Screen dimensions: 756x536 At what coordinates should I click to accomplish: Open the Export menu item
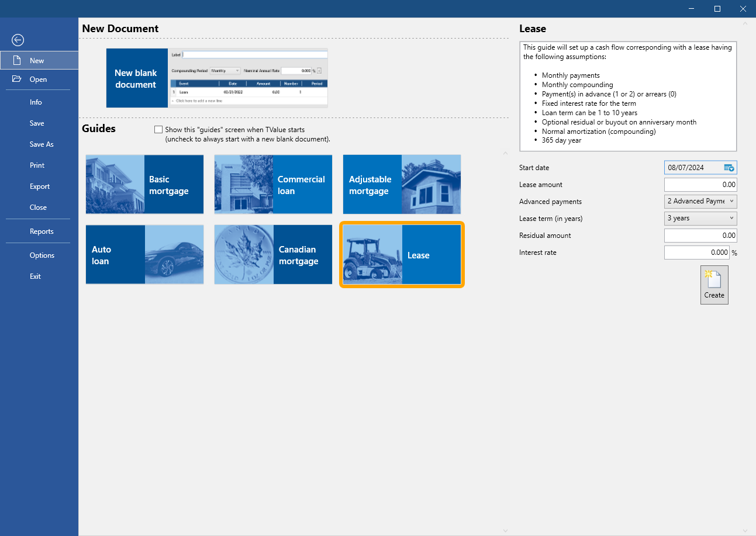click(40, 186)
